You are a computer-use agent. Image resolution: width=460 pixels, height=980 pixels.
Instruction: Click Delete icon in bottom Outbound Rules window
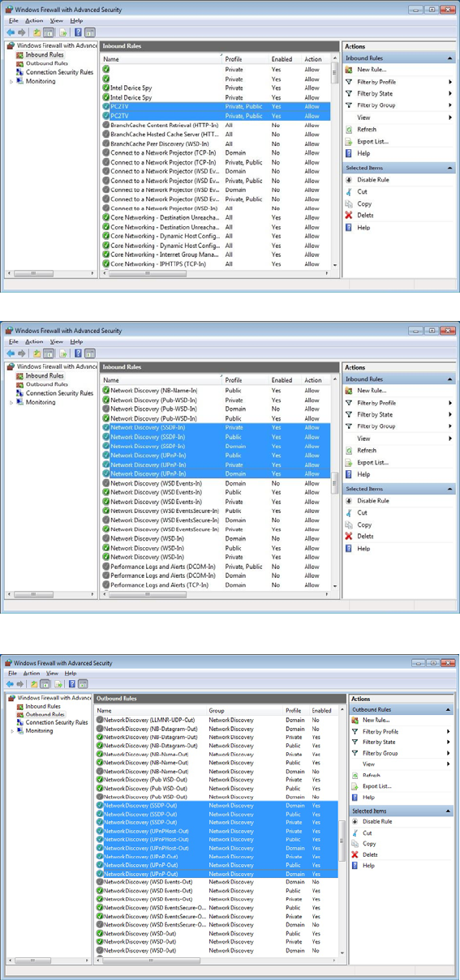point(355,854)
